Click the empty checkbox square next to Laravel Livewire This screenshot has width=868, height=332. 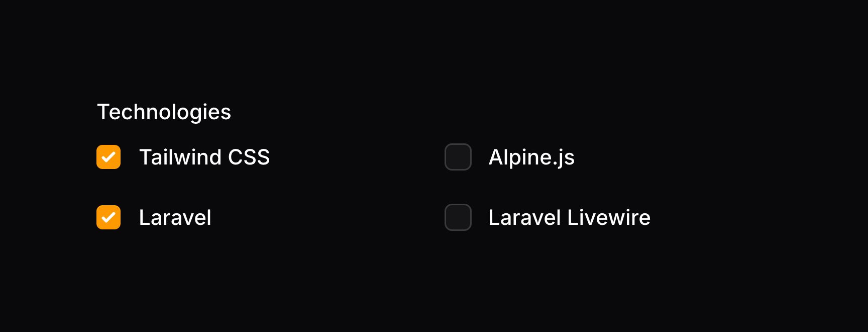tap(458, 217)
